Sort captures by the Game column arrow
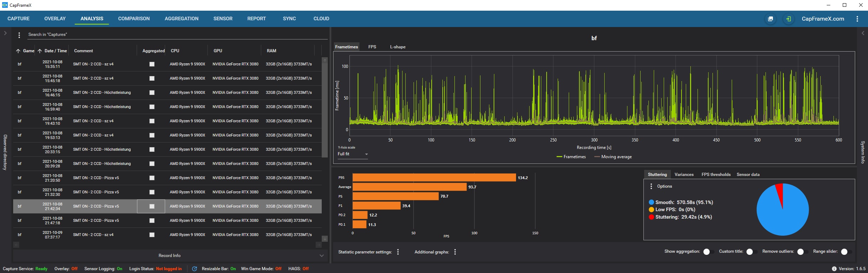 coord(18,51)
